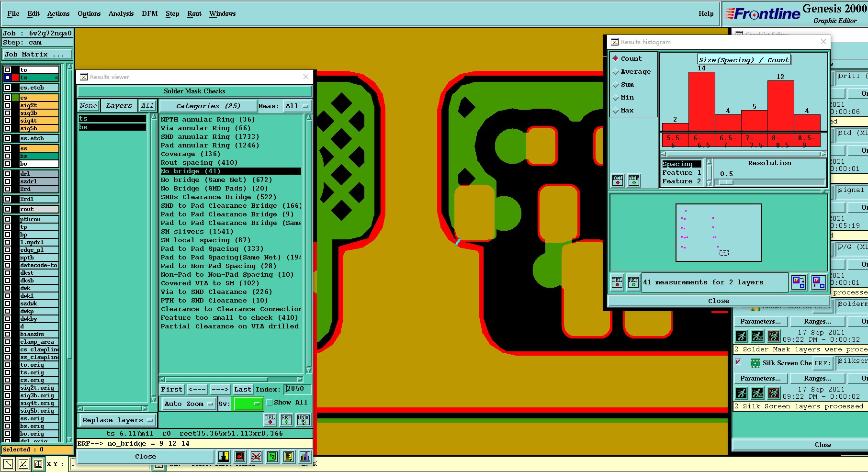The height and width of the screenshot is (472, 868).
Task: Toggle the Silk Screen Checks checkbox
Action: [x=738, y=362]
